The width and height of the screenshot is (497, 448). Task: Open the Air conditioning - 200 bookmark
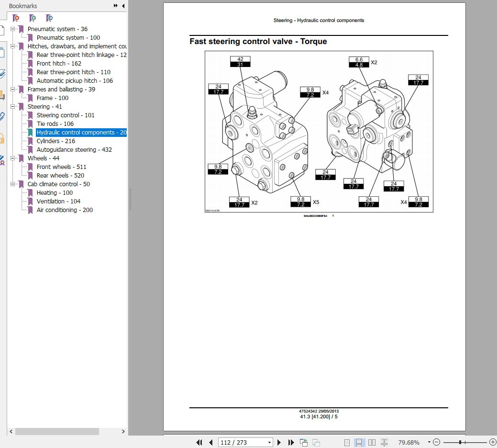66,210
